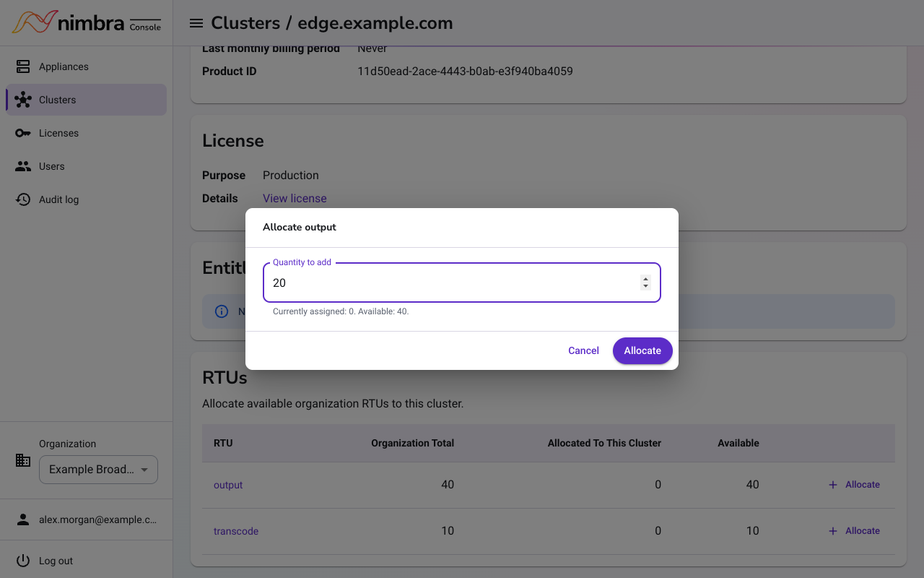The height and width of the screenshot is (578, 924).
Task: Open Audit log in sidebar
Action: coord(87,199)
